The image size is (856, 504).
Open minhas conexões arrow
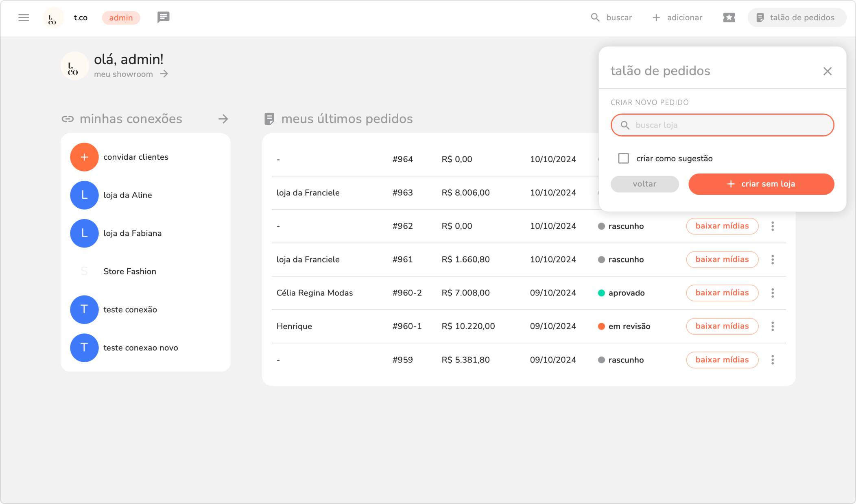[x=223, y=119]
